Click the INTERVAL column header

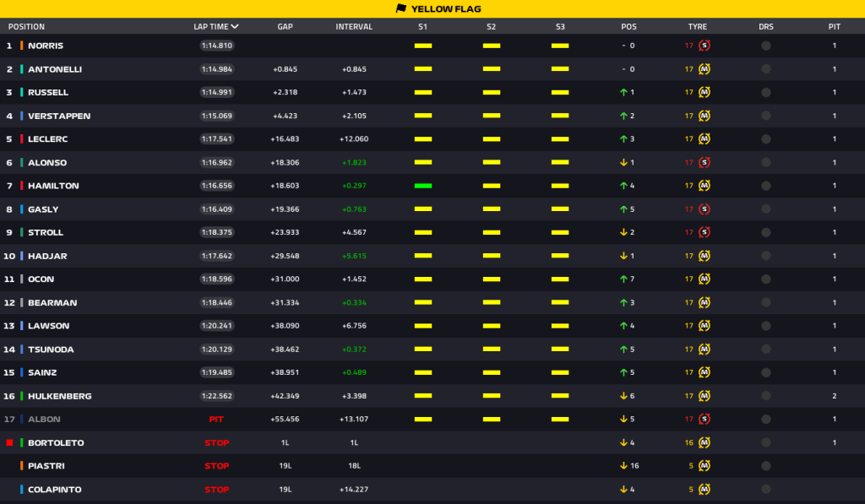354,26
